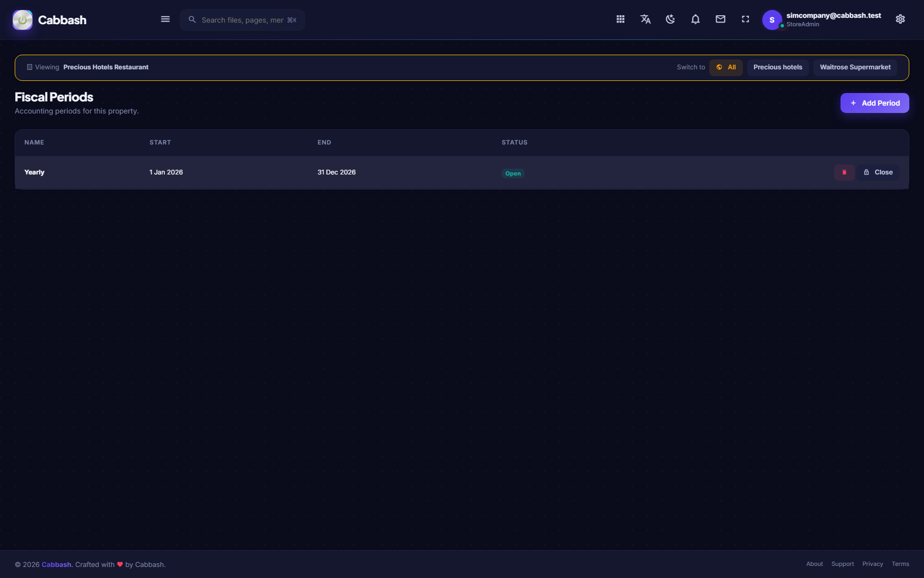The width and height of the screenshot is (924, 578).
Task: Open the notifications bell
Action: (696, 19)
